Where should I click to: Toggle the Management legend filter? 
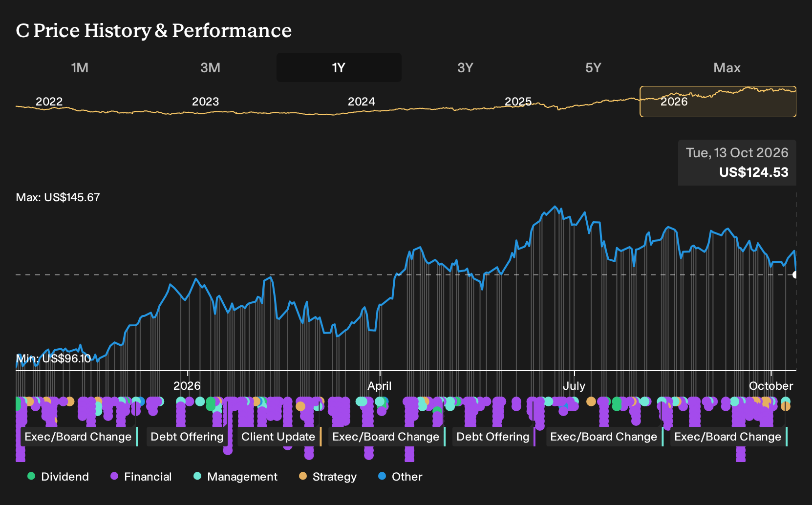point(235,477)
